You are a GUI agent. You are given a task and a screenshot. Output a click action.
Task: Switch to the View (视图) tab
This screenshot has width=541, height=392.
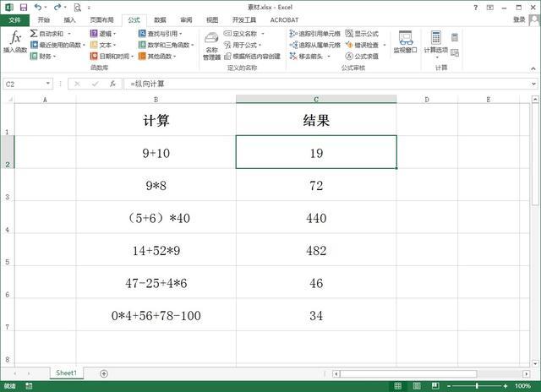[x=212, y=20]
